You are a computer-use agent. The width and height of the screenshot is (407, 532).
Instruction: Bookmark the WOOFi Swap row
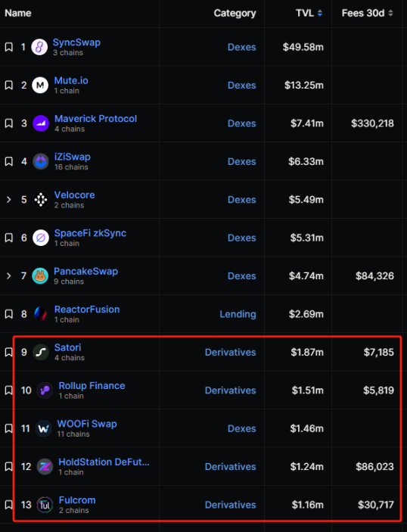pos(9,428)
